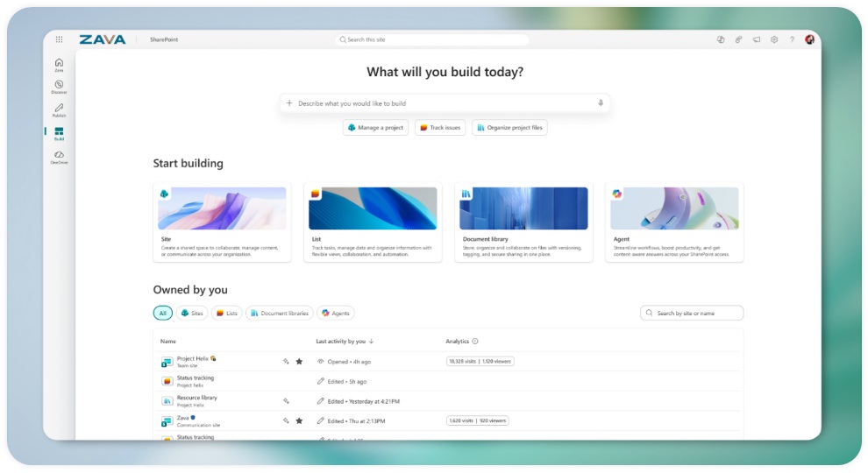This screenshot has height=473, width=868.
Task: Open first 'Status tracking' list
Action: tap(195, 378)
